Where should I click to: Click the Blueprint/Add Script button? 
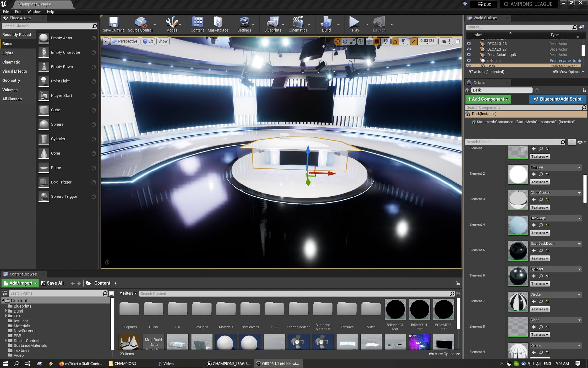557,99
